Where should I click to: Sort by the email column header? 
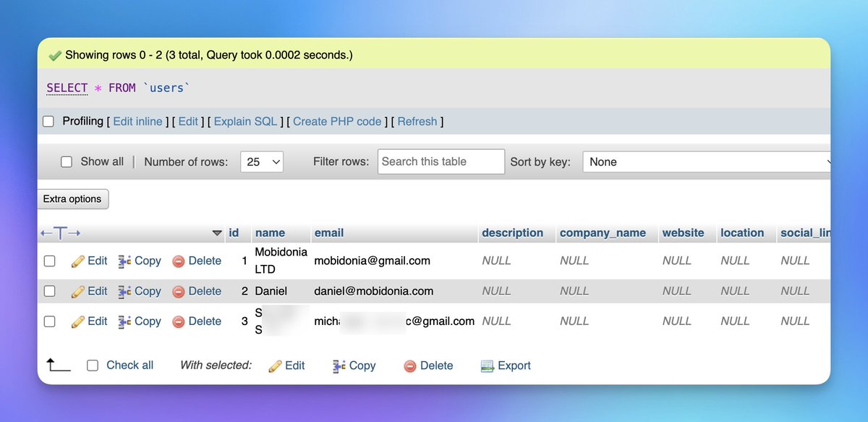point(329,233)
